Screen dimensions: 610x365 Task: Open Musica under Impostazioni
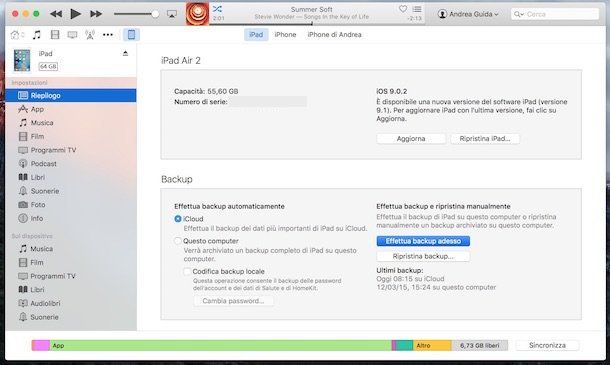71,123
